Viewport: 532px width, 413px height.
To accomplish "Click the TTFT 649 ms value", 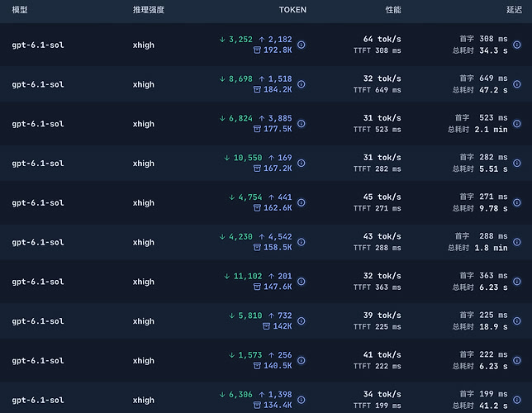I will [378, 90].
